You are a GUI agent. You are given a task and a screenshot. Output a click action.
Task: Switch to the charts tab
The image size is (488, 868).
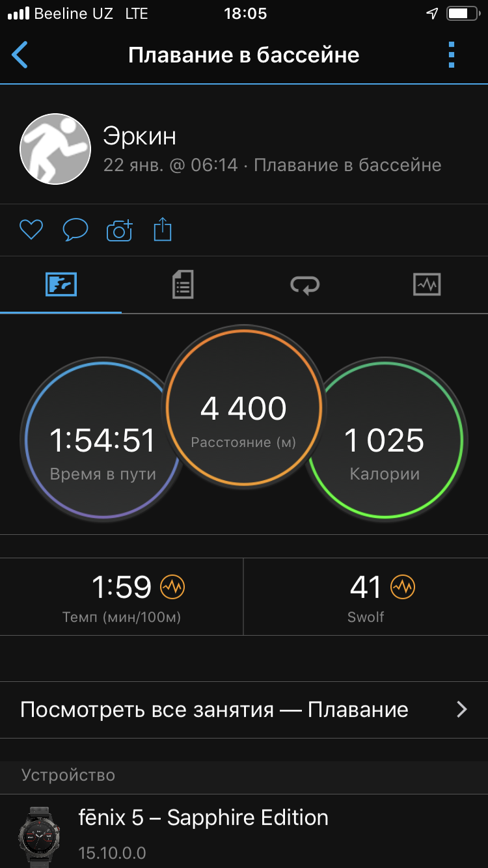tap(427, 284)
